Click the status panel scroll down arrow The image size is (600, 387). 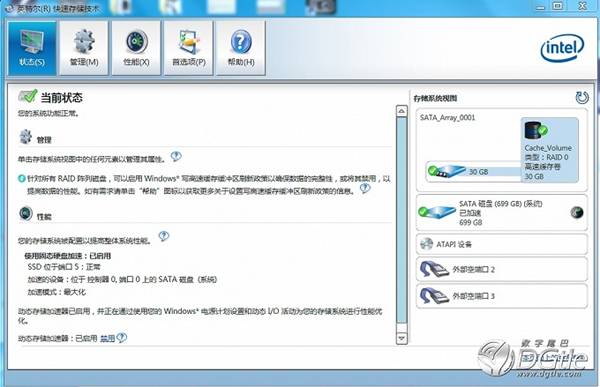click(x=401, y=338)
